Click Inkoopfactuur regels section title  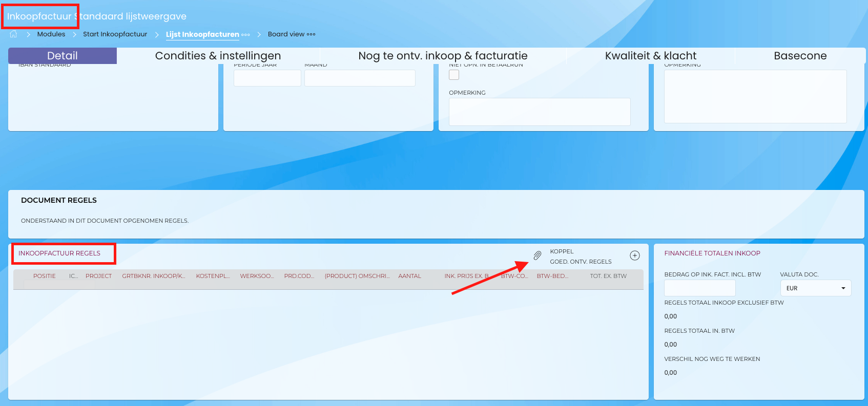59,253
